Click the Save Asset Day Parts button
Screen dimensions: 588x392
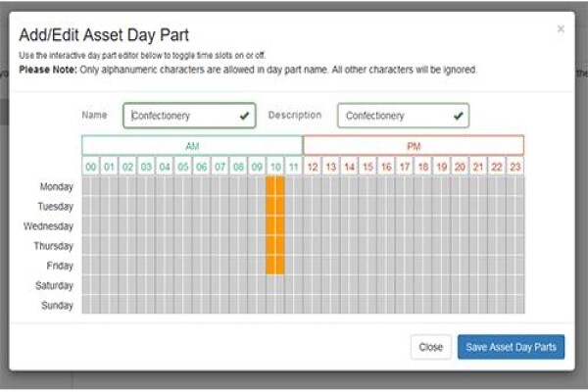pos(511,347)
